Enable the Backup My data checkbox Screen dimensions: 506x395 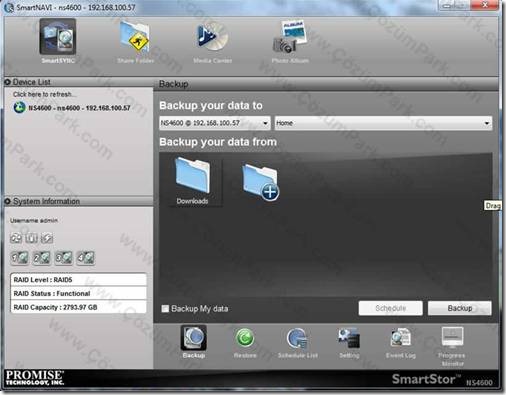[165, 309]
